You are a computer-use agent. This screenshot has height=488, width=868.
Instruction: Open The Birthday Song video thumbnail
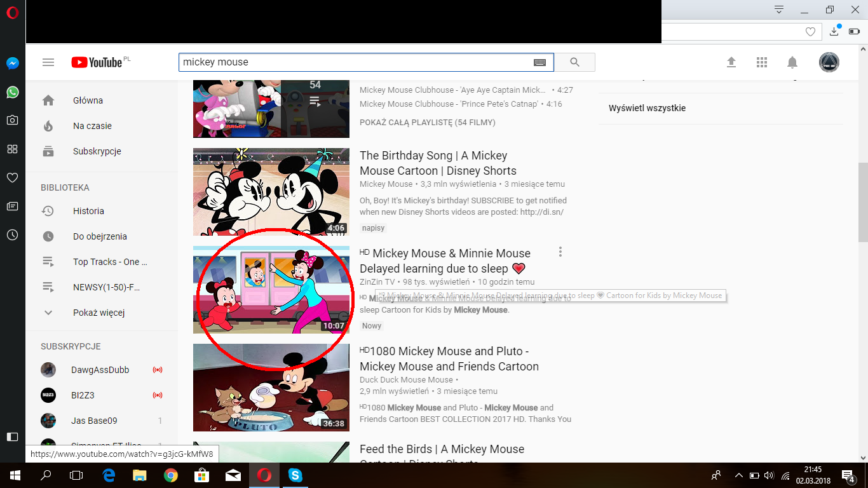(x=271, y=192)
